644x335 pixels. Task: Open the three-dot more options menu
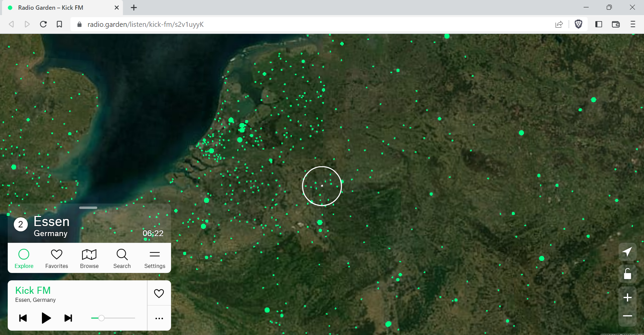(159, 319)
